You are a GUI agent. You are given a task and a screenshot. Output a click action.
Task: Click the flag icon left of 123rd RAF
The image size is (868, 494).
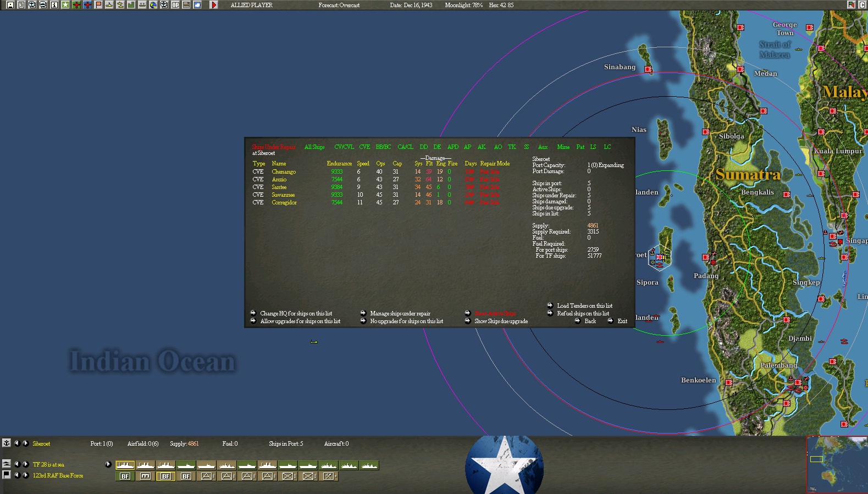pyautogui.click(x=7, y=475)
